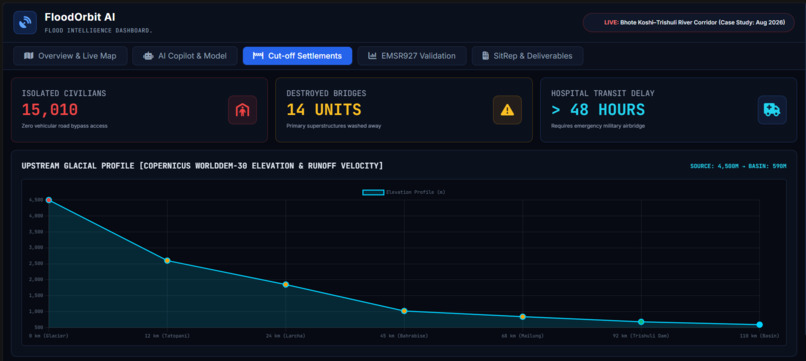Screen dimensions: 806x361
Task: Click 'Primary superstructures washed away' text
Action: pyautogui.click(x=334, y=126)
